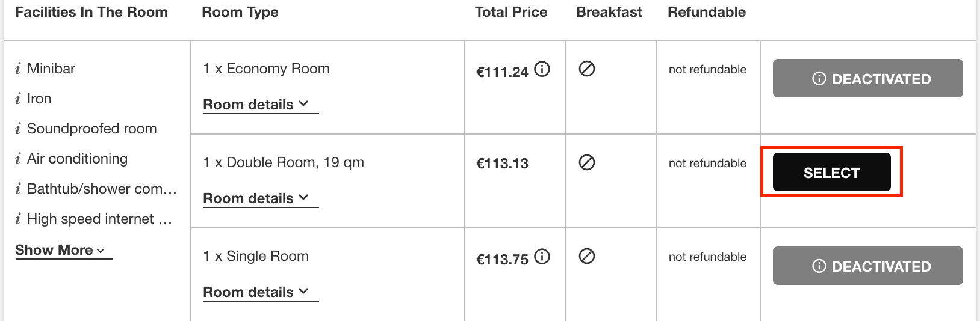Click the Soundproofed room info icon
980x321 pixels.
pyautogui.click(x=18, y=129)
